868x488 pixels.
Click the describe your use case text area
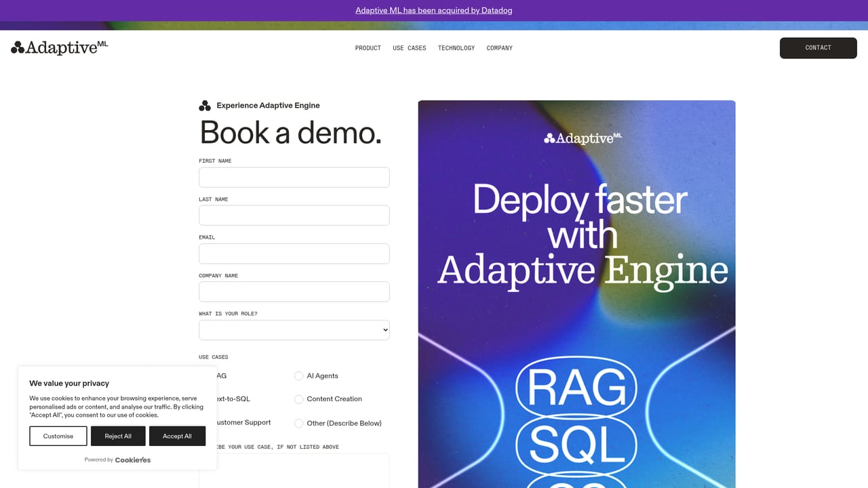294,470
